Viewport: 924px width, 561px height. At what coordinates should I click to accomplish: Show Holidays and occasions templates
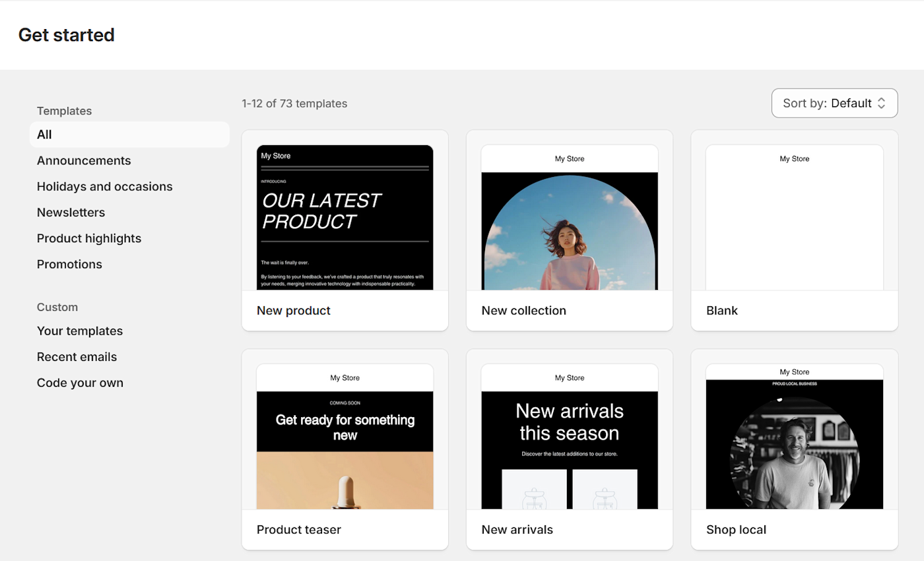point(105,186)
